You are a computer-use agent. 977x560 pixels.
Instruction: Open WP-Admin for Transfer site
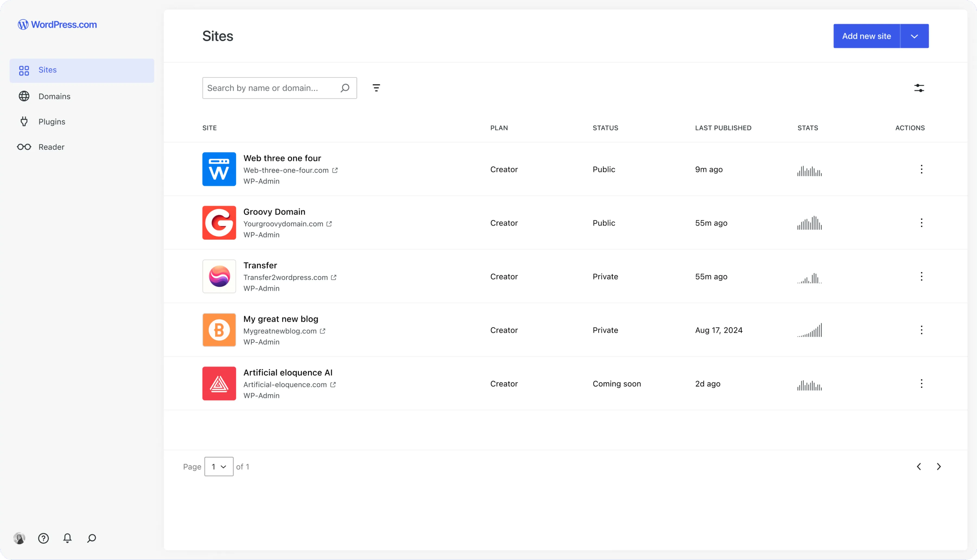tap(262, 288)
